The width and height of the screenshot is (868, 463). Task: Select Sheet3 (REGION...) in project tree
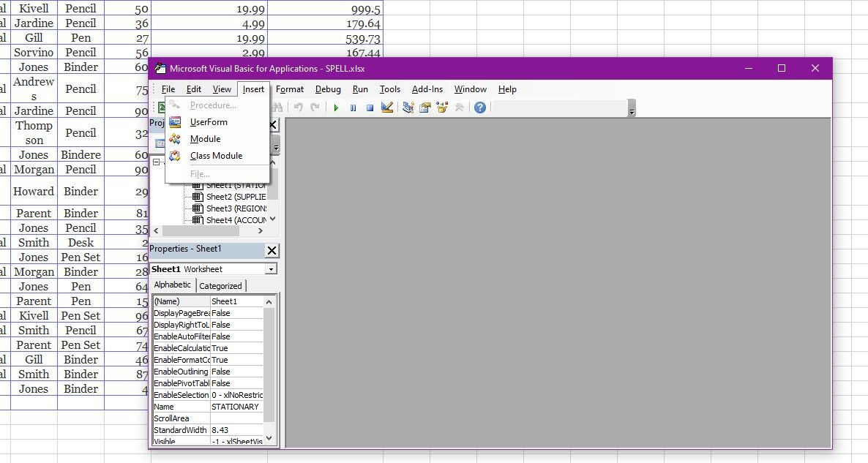point(236,208)
